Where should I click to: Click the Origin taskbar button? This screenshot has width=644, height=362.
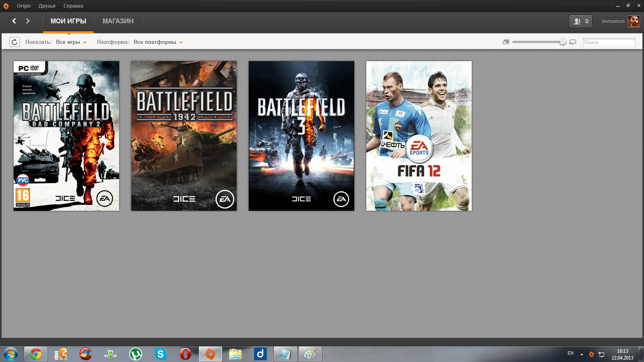211,354
